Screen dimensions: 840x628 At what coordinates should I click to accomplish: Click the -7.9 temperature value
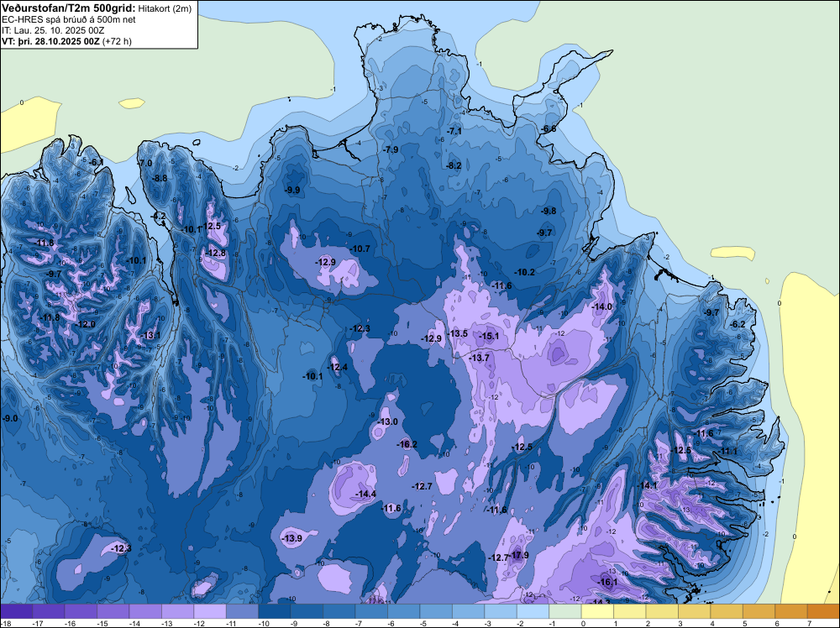coord(390,149)
